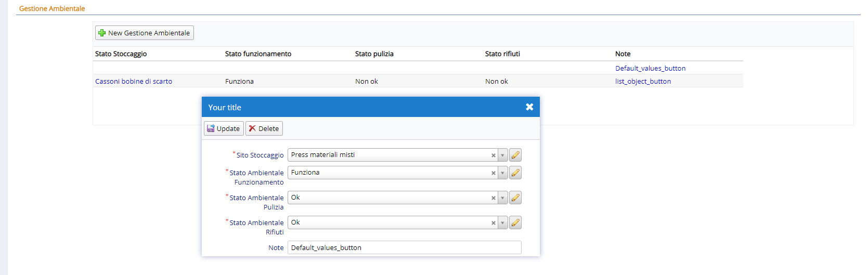Close the Your title dialog
The image size is (868, 275).
[529, 107]
